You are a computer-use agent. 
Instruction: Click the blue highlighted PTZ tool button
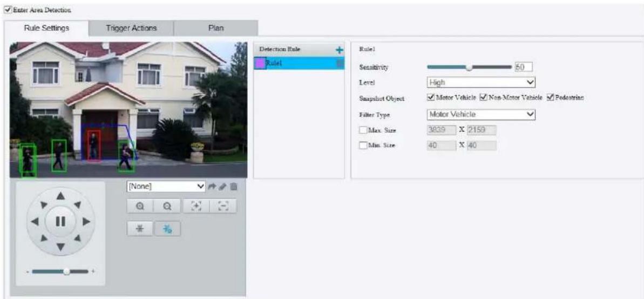167,229
